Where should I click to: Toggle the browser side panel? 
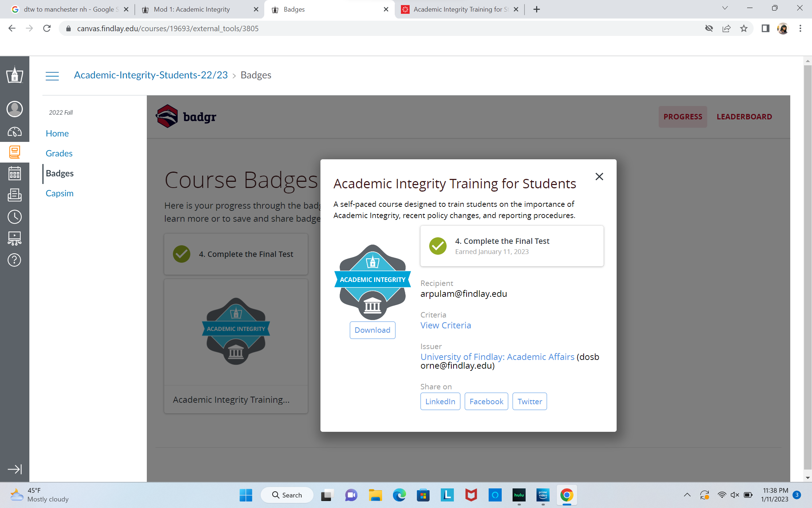(765, 28)
